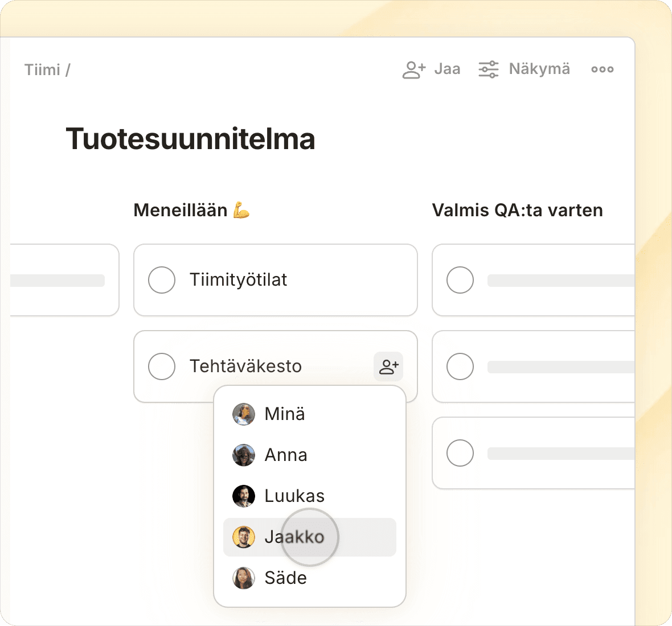
Task: Click the assign person icon on Tehtäväkesto
Action: click(x=388, y=366)
